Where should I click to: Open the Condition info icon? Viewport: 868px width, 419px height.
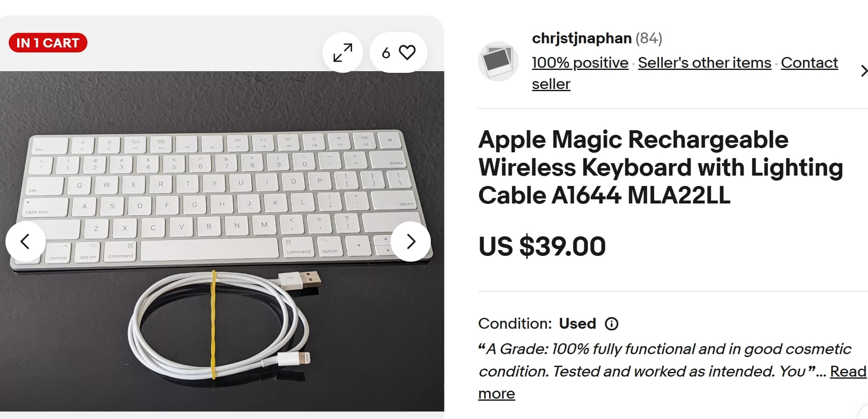click(611, 324)
